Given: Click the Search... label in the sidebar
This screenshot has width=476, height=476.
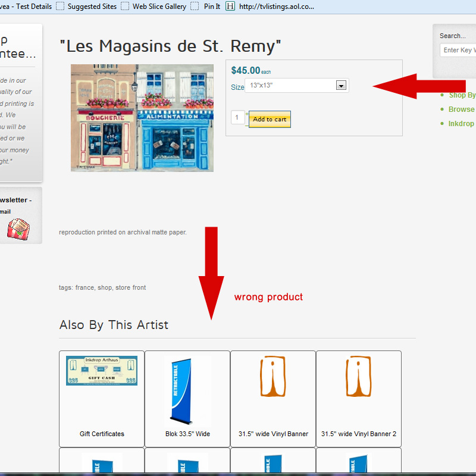Looking at the screenshot, I should (x=453, y=36).
